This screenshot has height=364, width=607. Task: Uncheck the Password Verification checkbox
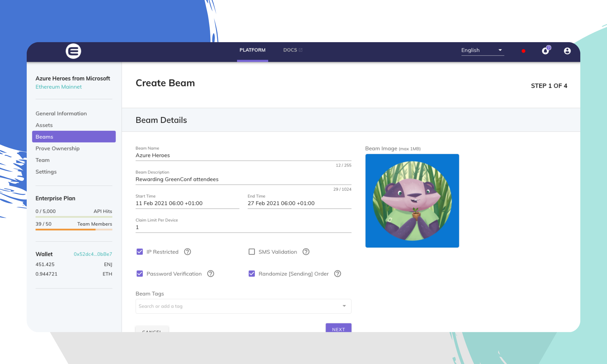[140, 274]
